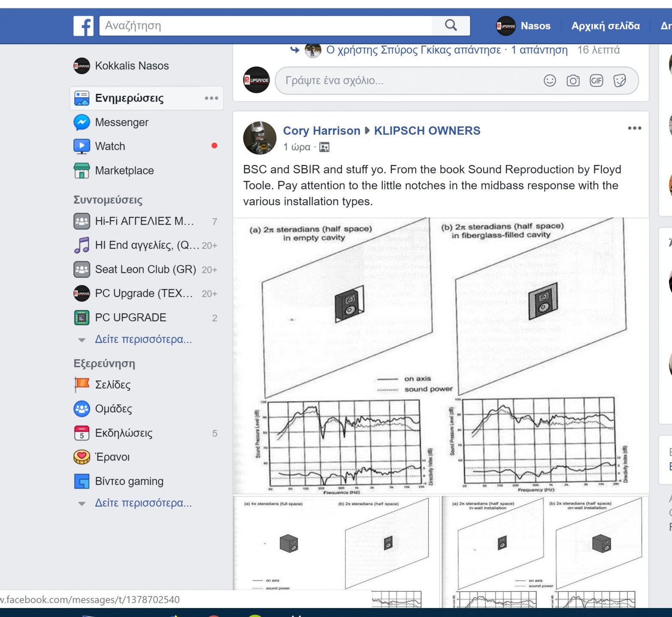
Task: Click the Watch icon in sidebar
Action: [82, 147]
